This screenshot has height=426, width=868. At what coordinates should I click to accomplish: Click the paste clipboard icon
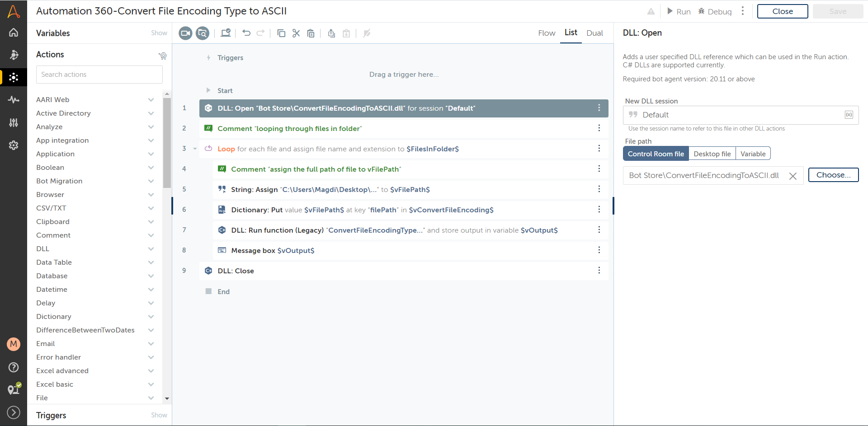(311, 33)
